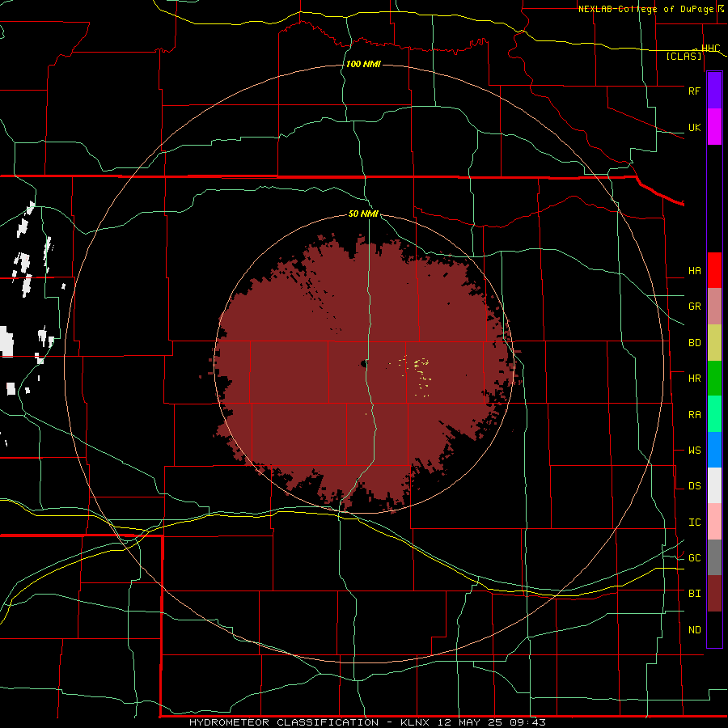Image resolution: width=728 pixels, height=728 pixels.
Task: Click the 100 NMI range ring label
Action: point(363,64)
